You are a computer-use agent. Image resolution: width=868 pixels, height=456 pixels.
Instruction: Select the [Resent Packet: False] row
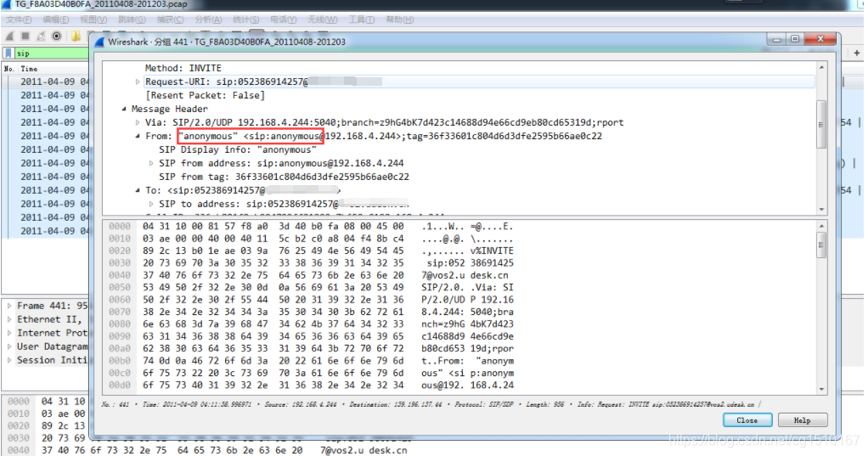click(x=205, y=95)
